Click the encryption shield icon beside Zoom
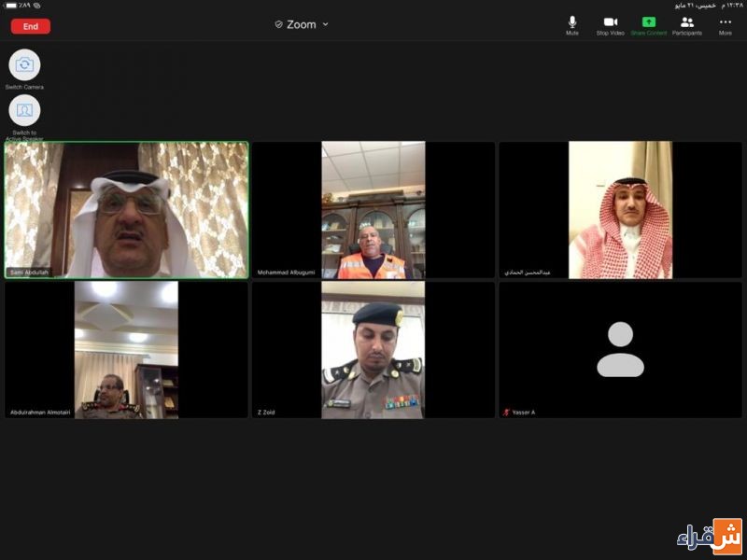 [x=278, y=24]
